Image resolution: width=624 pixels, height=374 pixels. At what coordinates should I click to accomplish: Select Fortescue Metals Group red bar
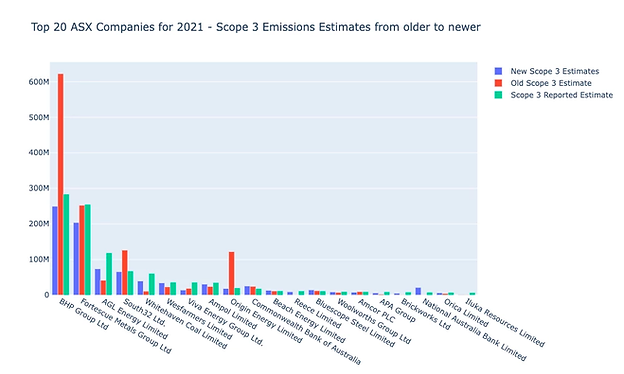[x=82, y=250]
